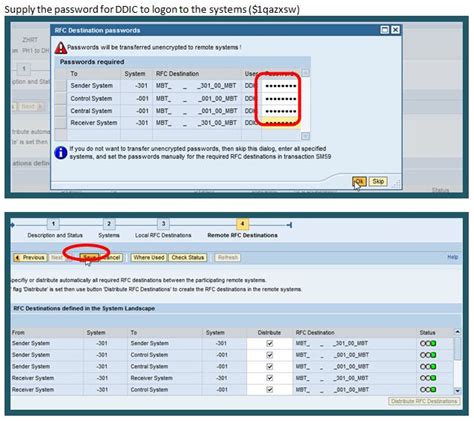Click status lights for Sender to Control System row
The height and width of the screenshot is (421, 474).
click(428, 355)
